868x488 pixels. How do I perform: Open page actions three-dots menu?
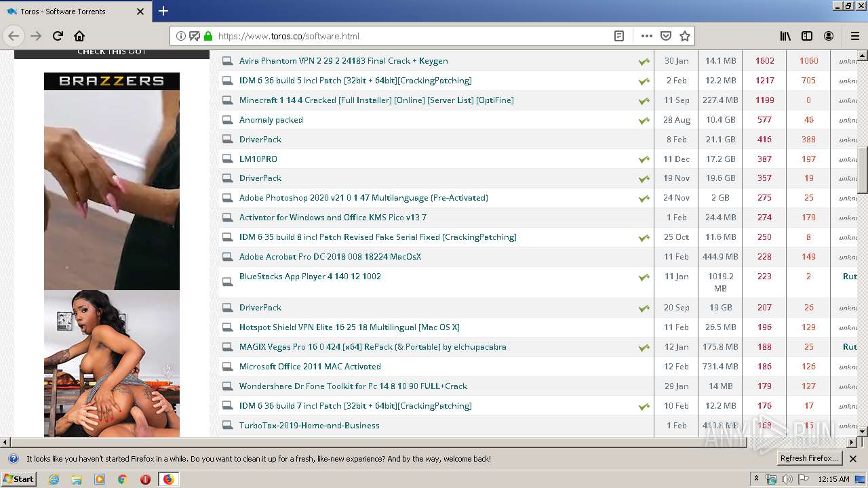coord(647,36)
